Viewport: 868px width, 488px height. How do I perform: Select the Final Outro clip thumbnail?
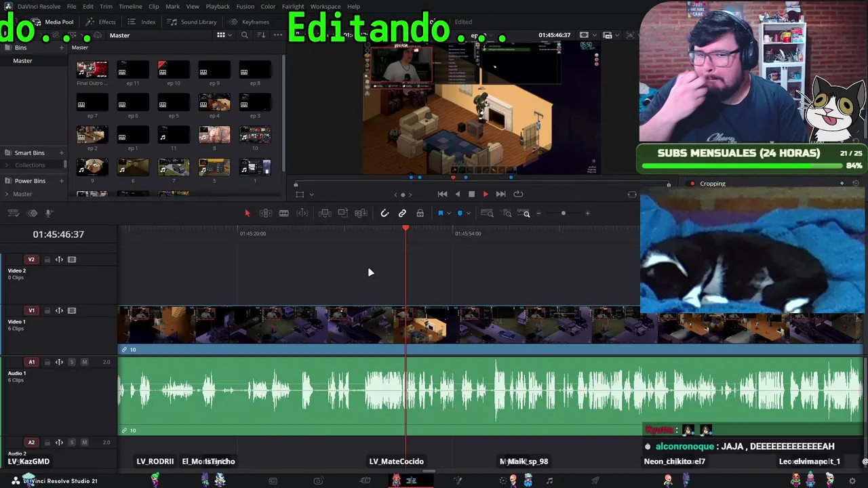92,69
